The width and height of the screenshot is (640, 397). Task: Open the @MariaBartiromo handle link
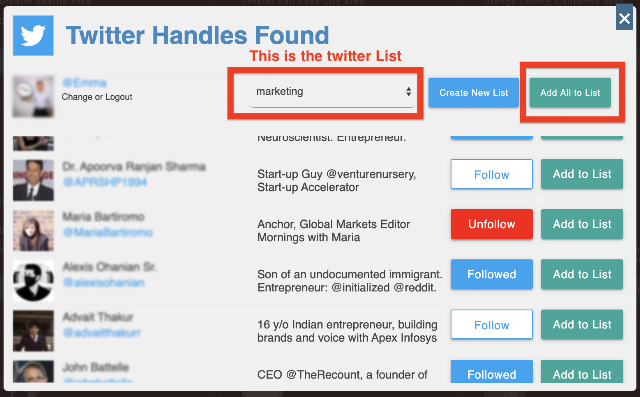click(108, 233)
